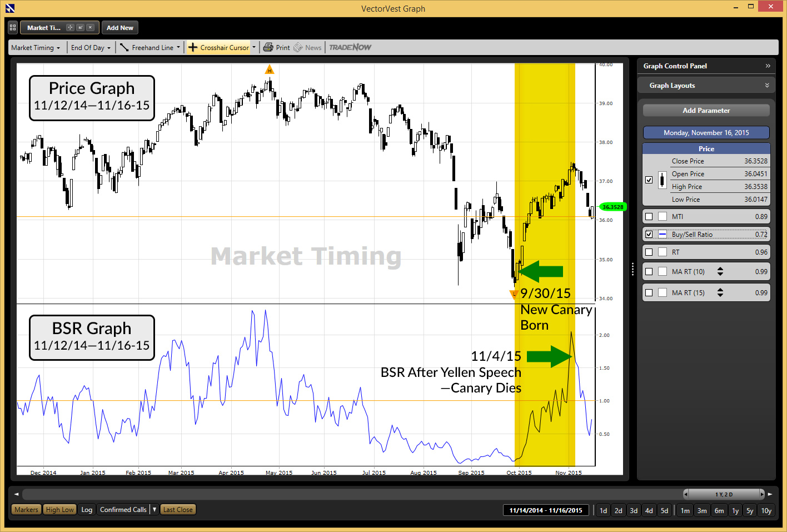Set the time range to 6m

[719, 511]
